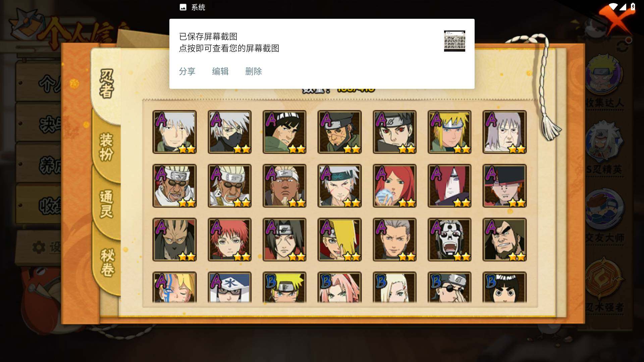The image size is (644, 362).
Task: Open the saved screenshot thumbnail preview
Action: pyautogui.click(x=454, y=41)
